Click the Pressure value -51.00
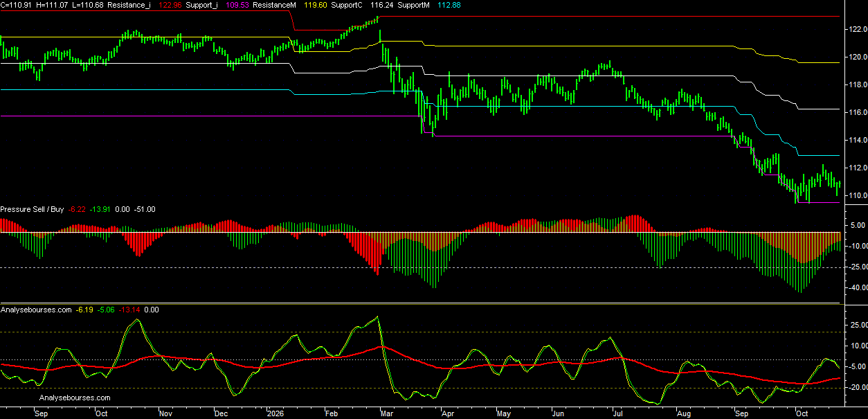 [x=145, y=209]
